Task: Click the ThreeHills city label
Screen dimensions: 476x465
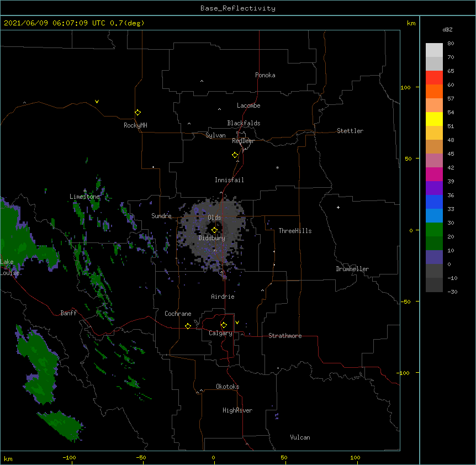Action: pyautogui.click(x=295, y=231)
